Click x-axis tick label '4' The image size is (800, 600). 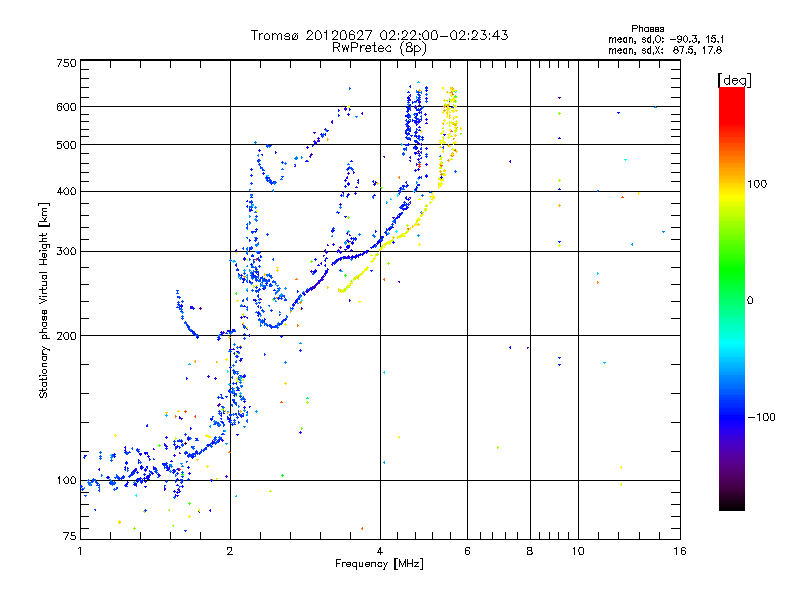click(x=380, y=551)
